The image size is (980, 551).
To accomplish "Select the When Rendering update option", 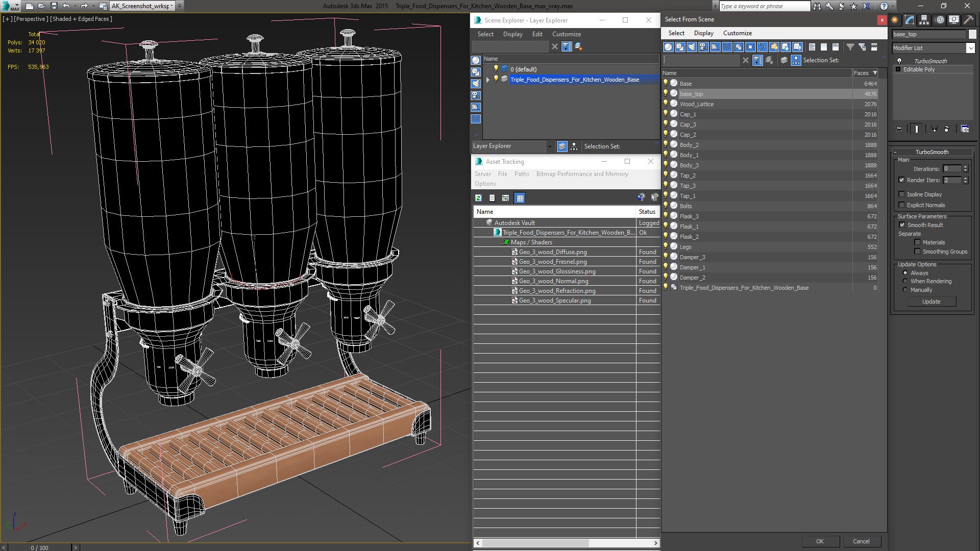I will [x=905, y=281].
